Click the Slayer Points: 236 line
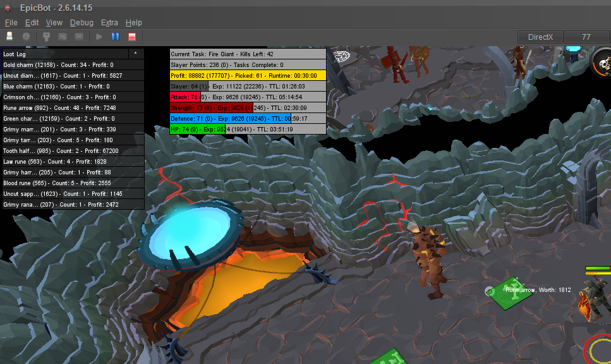This screenshot has width=611, height=364. 248,64
